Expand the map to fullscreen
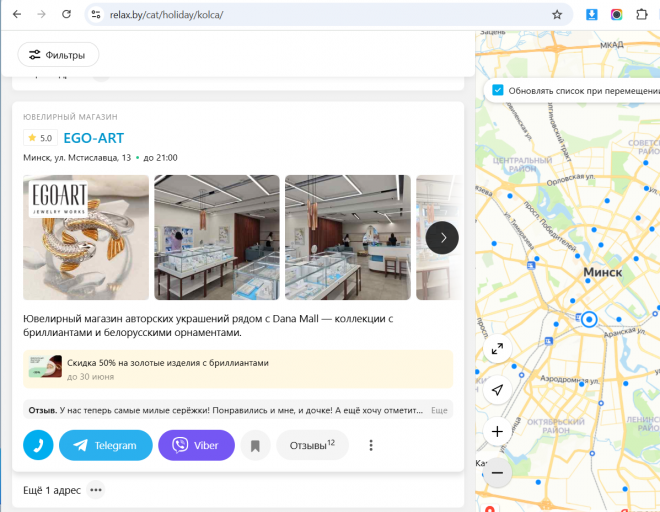660x512 pixels. pos(497,349)
